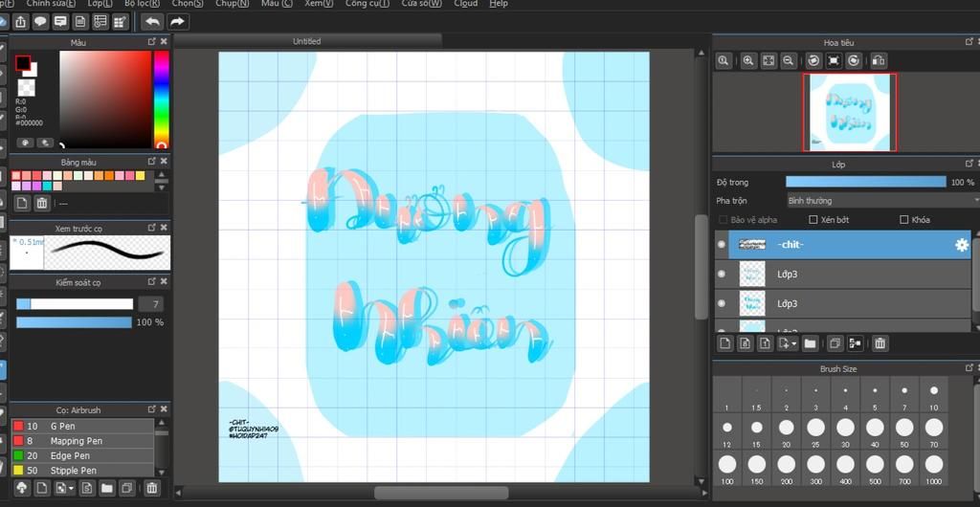Image resolution: width=980 pixels, height=507 pixels.
Task: Delete brush using brush panel trash icon
Action: [x=152, y=488]
